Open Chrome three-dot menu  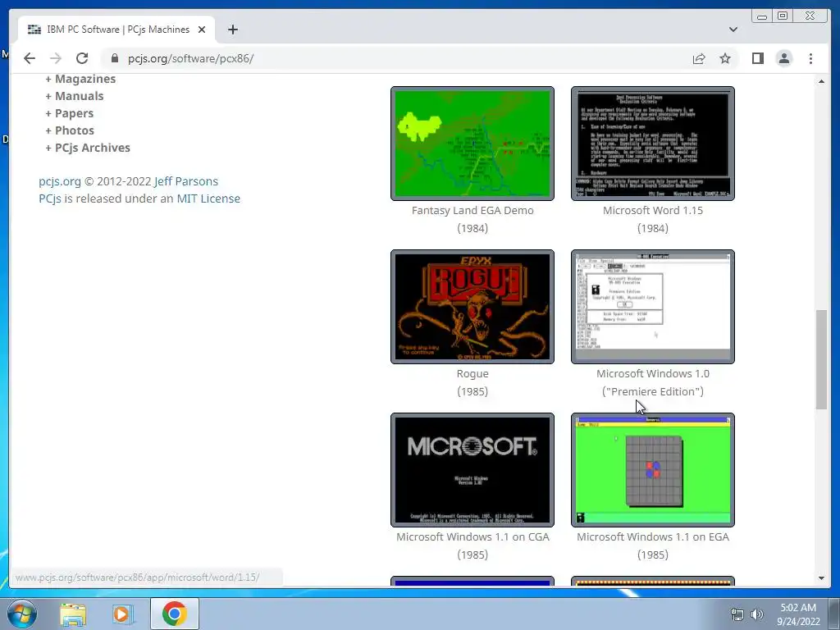pyautogui.click(x=810, y=58)
